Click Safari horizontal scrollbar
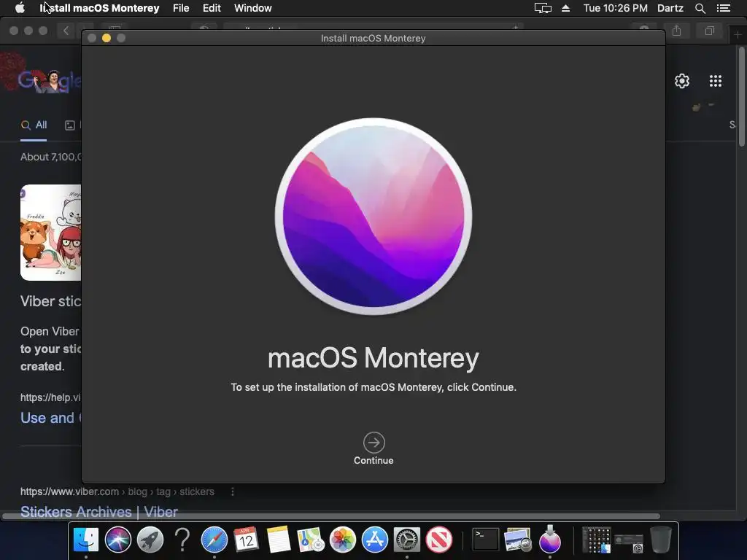 [x=331, y=516]
